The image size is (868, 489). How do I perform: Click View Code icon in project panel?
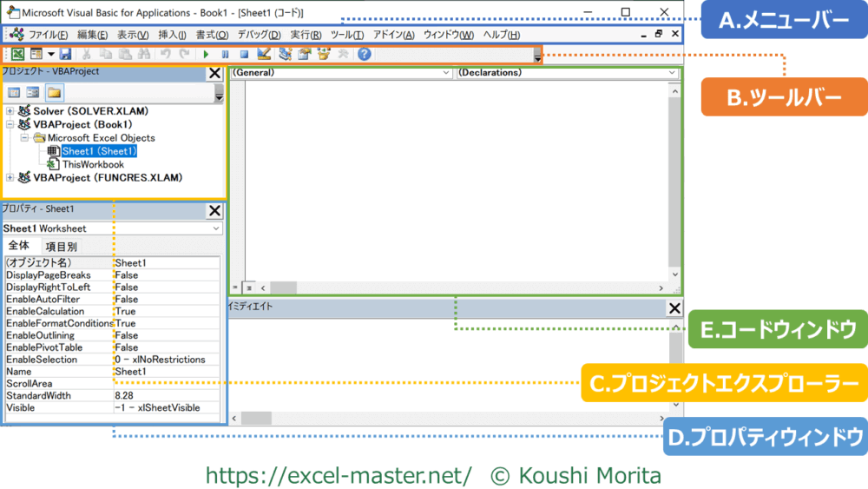[x=14, y=92]
